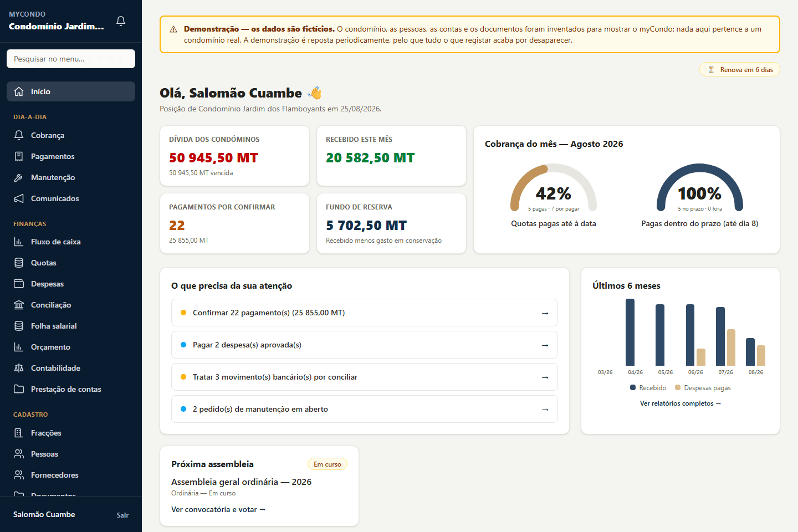Click the Despesas pagas legend swatch

(x=678, y=387)
